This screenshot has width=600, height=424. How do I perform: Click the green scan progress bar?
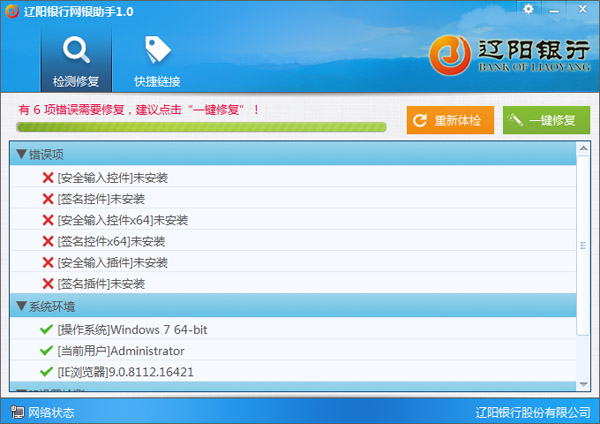[x=201, y=127]
